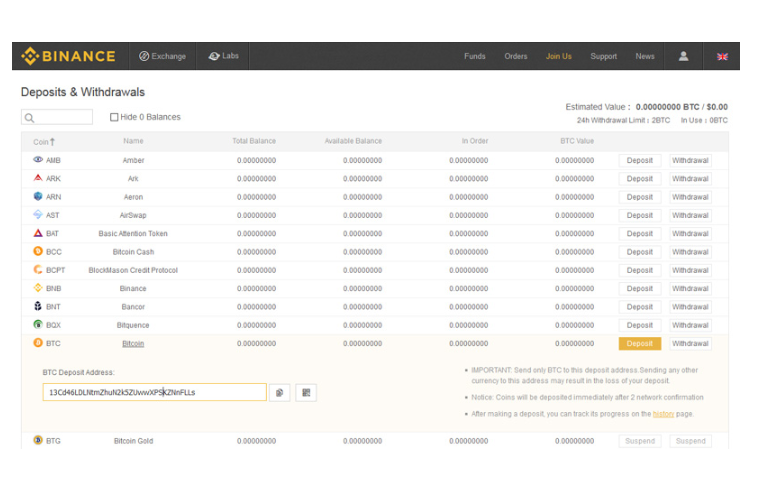The height and width of the screenshot is (486, 761).
Task: Click the Name column header
Action: (133, 141)
